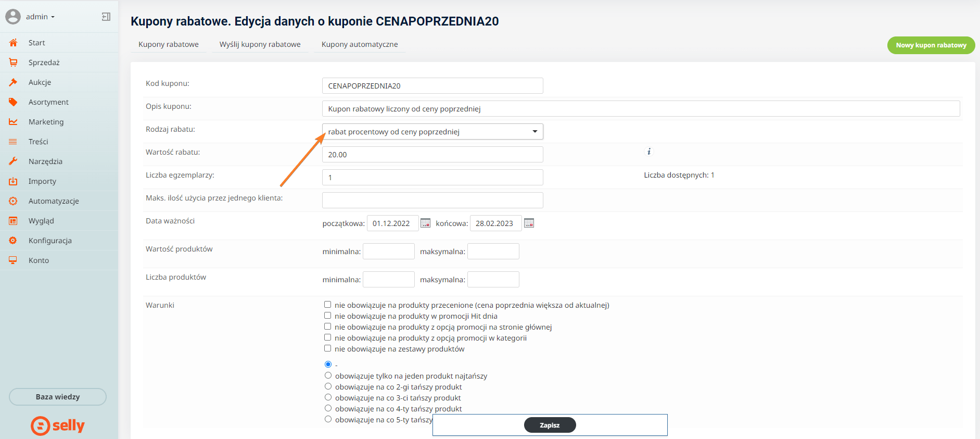The image size is (980, 439).
Task: Open the Wyślij kupony rabatowe tab
Action: tap(260, 44)
